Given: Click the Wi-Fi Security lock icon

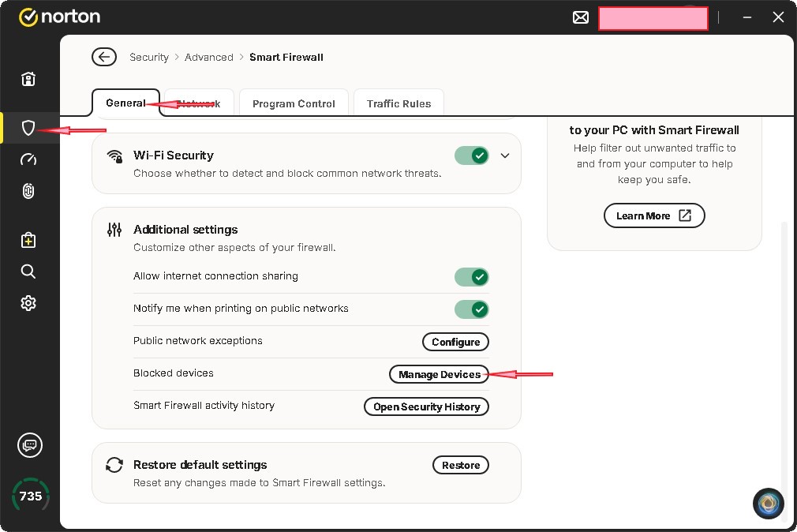Looking at the screenshot, I should click(x=115, y=156).
